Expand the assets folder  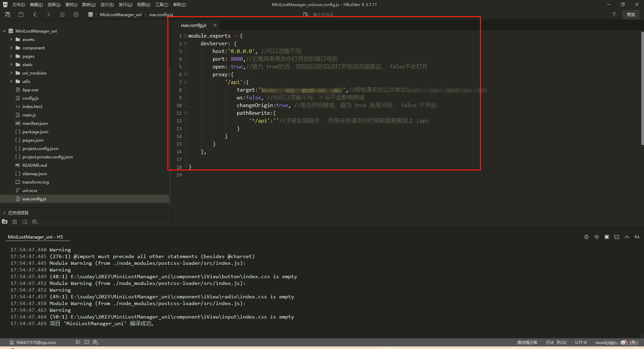click(x=11, y=39)
